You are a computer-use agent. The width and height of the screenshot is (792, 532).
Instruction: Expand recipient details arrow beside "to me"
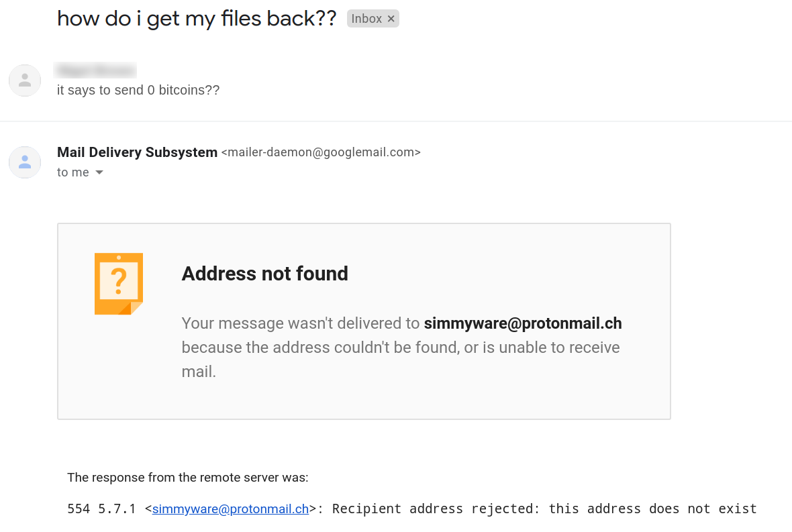pyautogui.click(x=99, y=172)
